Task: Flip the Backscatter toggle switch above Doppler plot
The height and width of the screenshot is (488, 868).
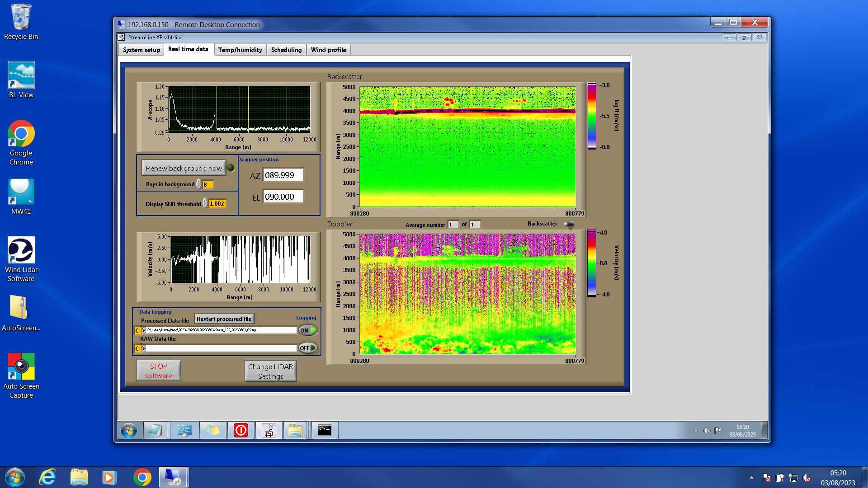Action: (569, 224)
